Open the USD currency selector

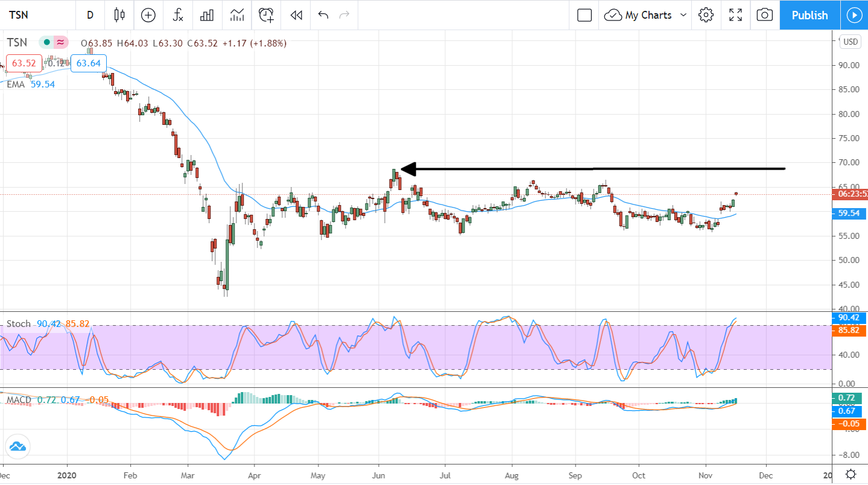tap(851, 42)
